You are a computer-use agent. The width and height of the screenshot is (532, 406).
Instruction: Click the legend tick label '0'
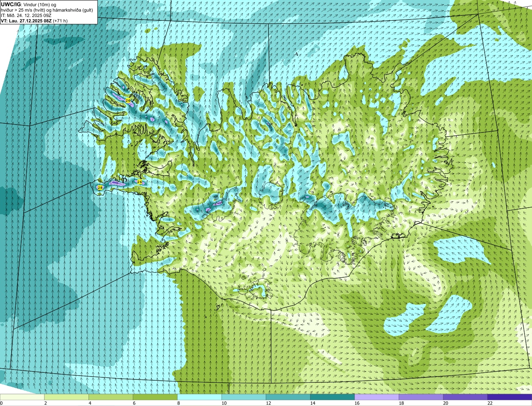(x=1, y=403)
